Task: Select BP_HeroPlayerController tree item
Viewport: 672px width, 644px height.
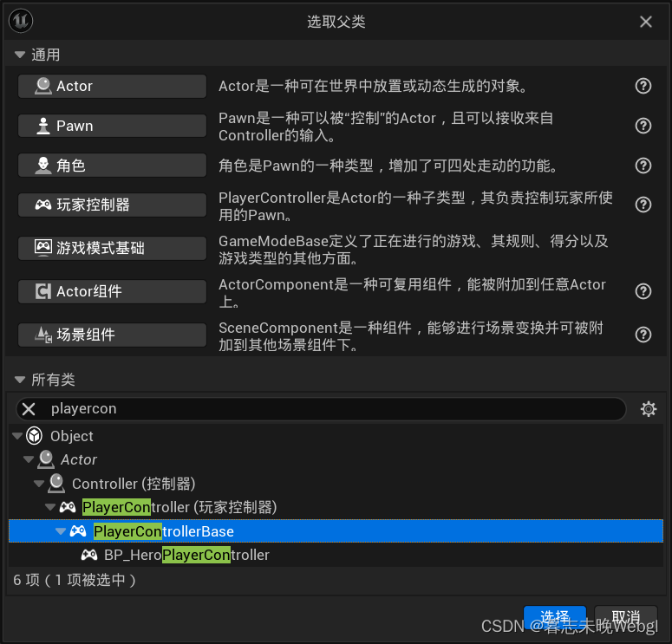Action: pyautogui.click(x=186, y=555)
